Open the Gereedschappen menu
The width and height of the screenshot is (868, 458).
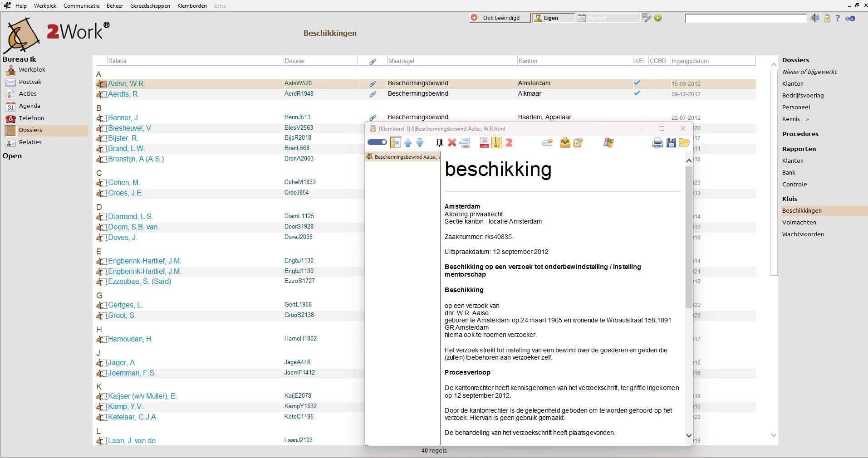click(150, 6)
